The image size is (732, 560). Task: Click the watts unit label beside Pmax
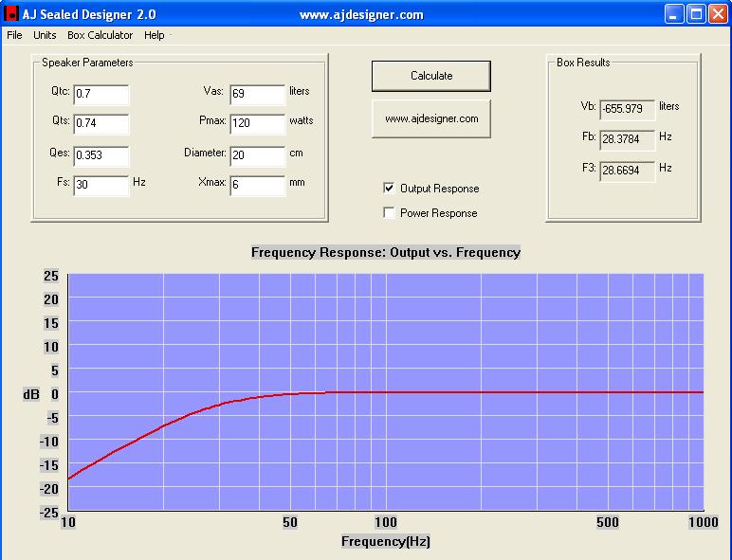point(302,120)
